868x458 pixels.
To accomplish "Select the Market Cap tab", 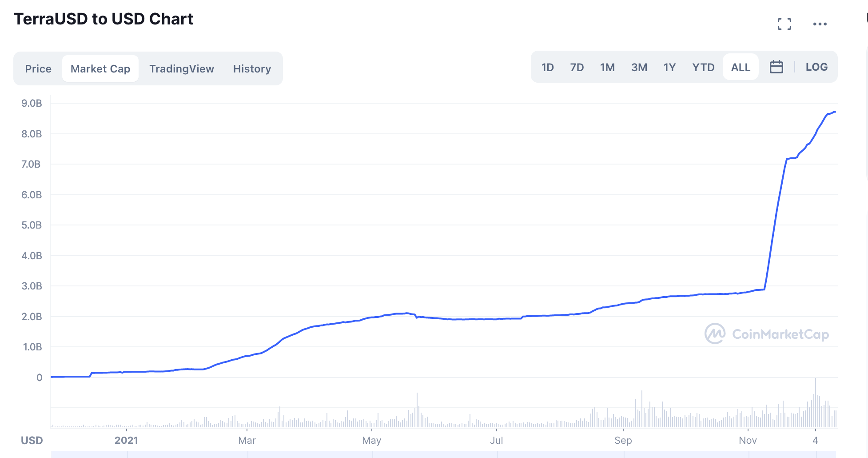I will pos(100,68).
